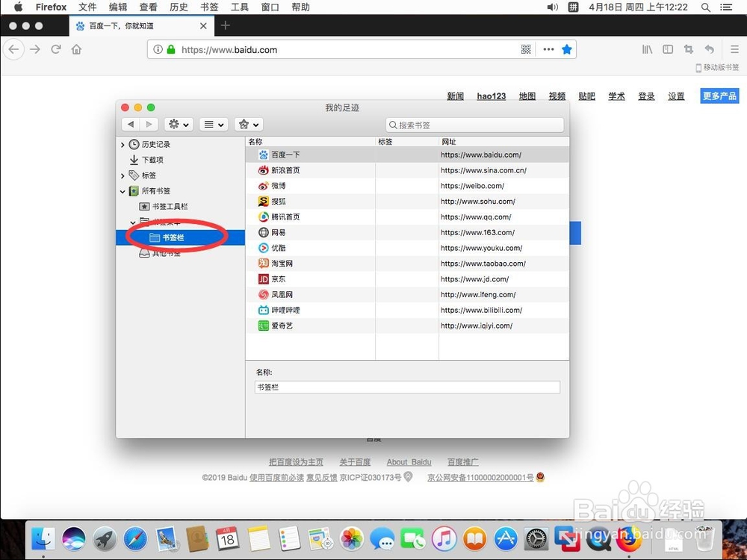Open the 编辑 menu in menu bar

(118, 7)
